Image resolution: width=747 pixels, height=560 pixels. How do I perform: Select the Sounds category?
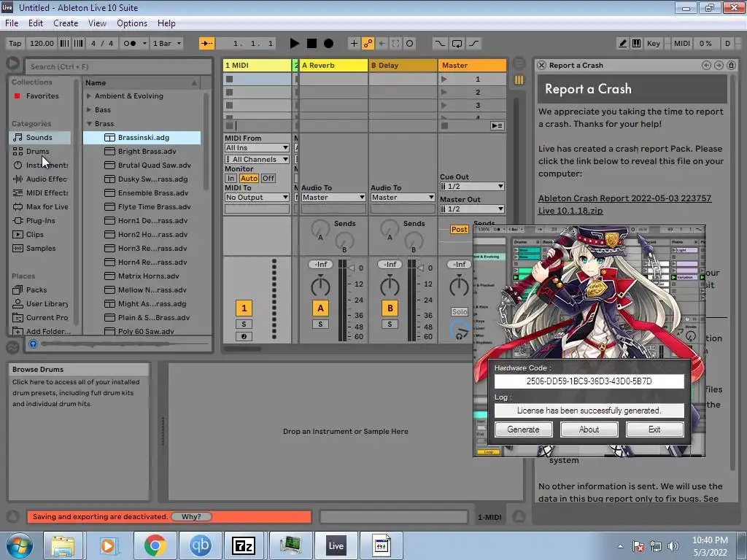40,137
